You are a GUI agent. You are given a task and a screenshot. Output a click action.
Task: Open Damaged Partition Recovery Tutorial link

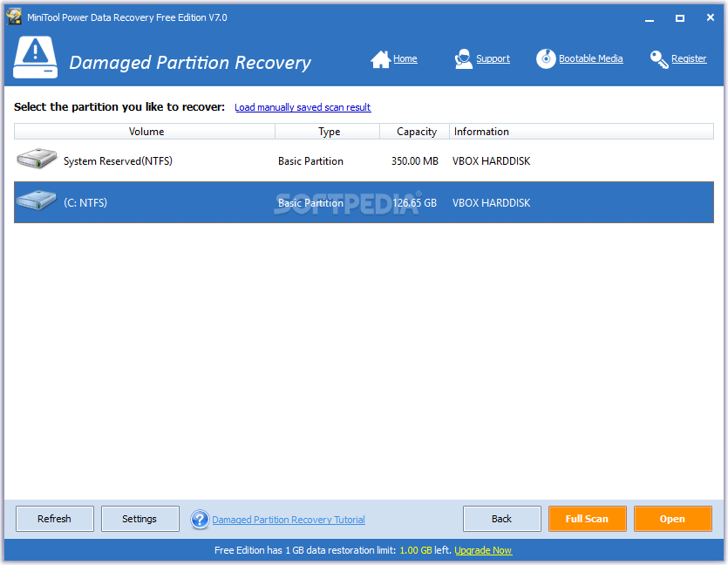pyautogui.click(x=289, y=520)
